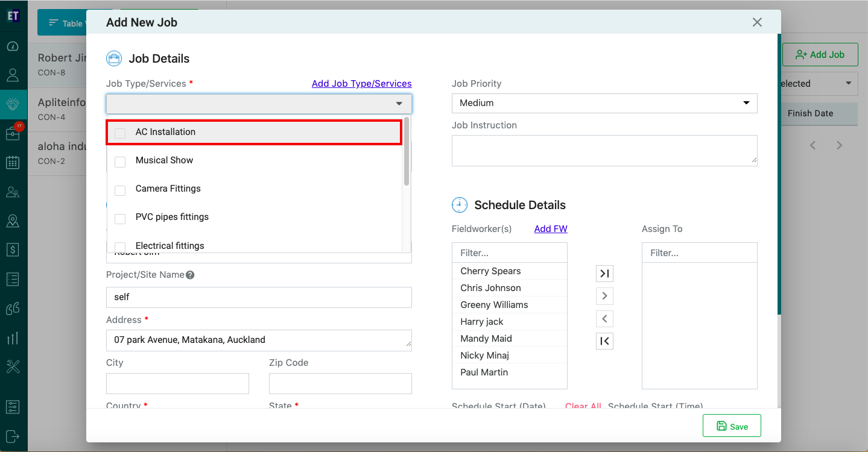Check the Camera Fittings option

coord(120,189)
